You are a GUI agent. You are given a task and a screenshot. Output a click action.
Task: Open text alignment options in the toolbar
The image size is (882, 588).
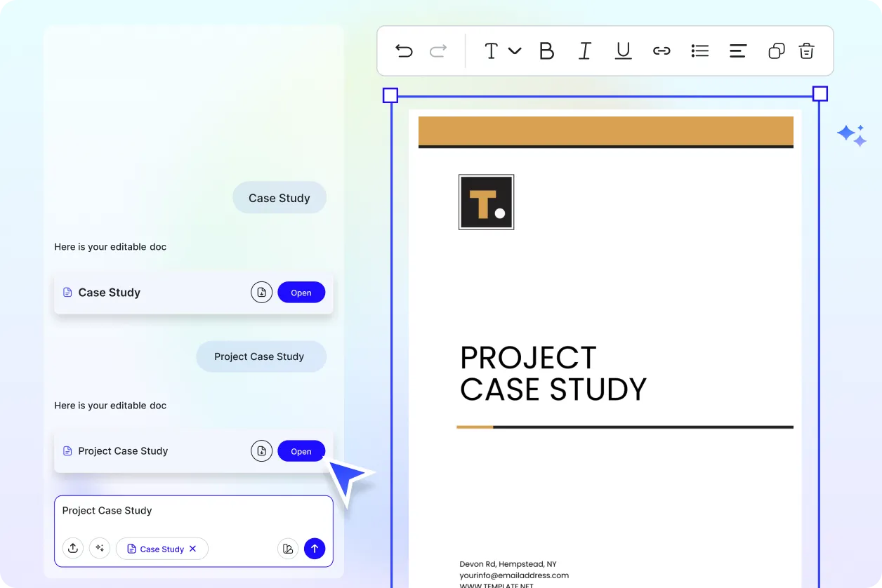pyautogui.click(x=738, y=51)
